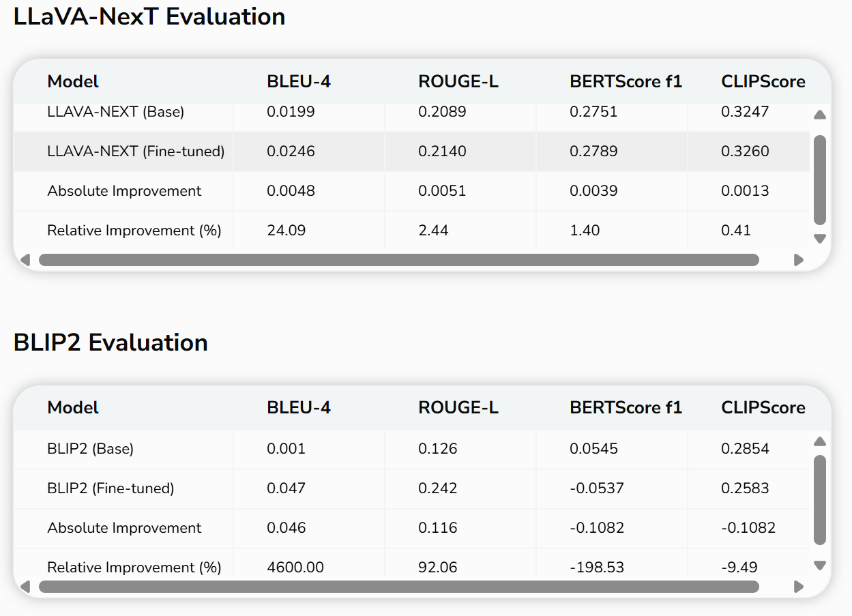The width and height of the screenshot is (852, 616).
Task: Click value 0.001 in BLIP2 base row
Action: [x=287, y=449]
